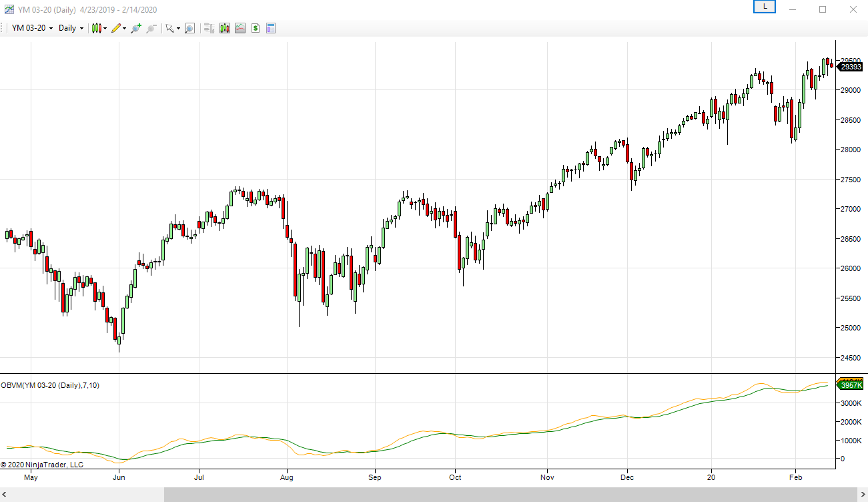
Task: Click the chart window icon in title bar
Action: pyautogui.click(x=9, y=9)
